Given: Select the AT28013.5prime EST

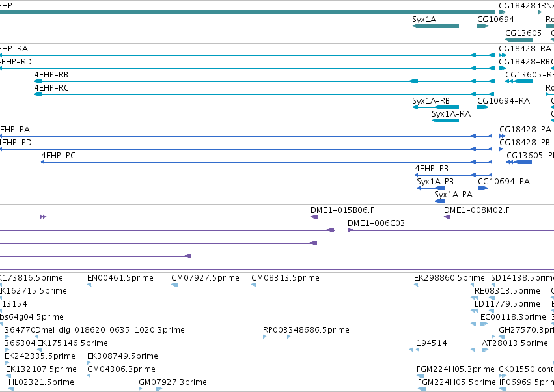Looking at the screenshot, I should pos(485,350).
